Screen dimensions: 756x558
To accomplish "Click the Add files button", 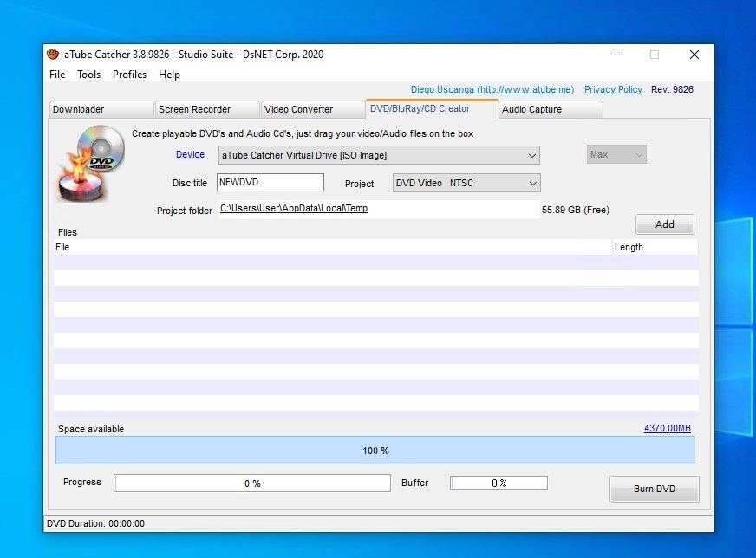I will point(664,224).
